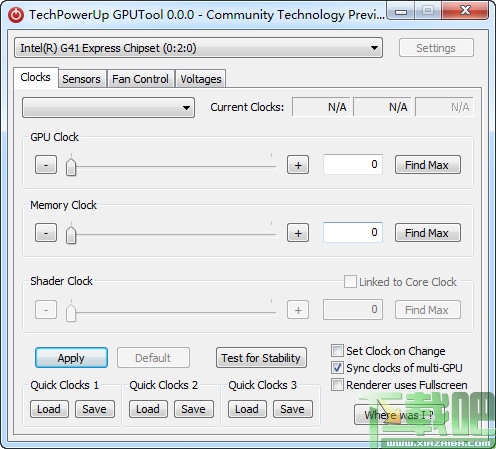
Task: Uncheck Sync clocks of multi-GPU
Action: pos(337,368)
